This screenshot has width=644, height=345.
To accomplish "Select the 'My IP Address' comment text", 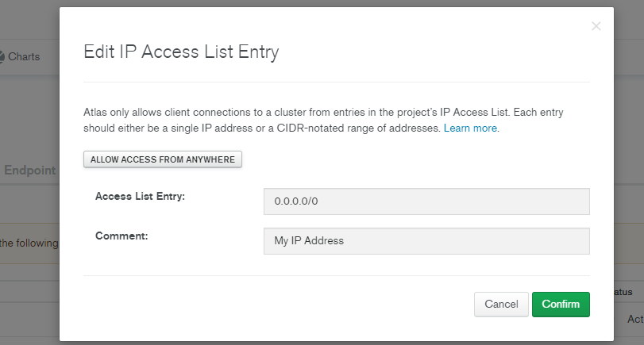I will click(309, 241).
